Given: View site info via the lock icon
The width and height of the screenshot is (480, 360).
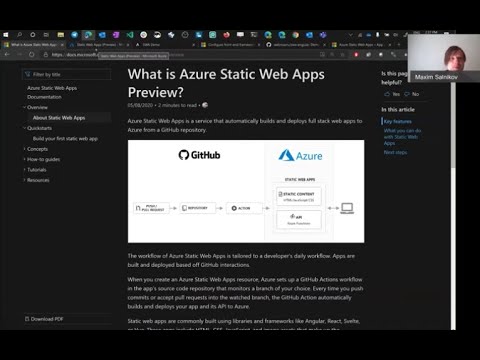Looking at the screenshot, I should 46,54.
